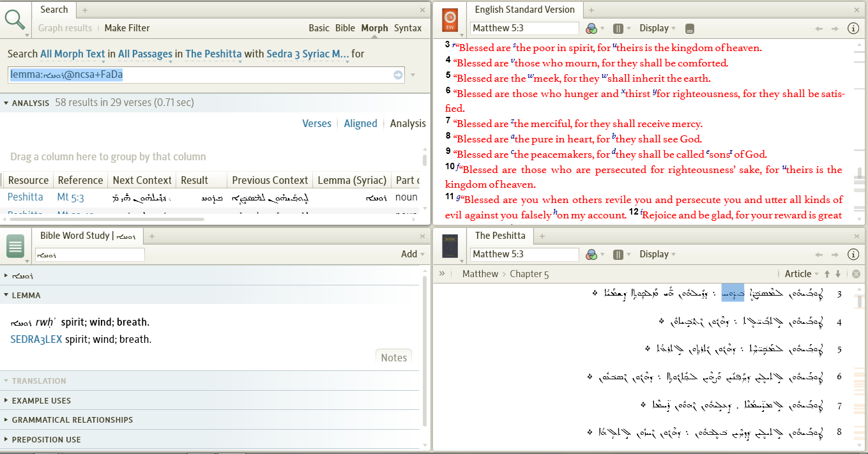This screenshot has width=868, height=454.
Task: Open the Peshitta Display dropdown
Action: point(657,254)
